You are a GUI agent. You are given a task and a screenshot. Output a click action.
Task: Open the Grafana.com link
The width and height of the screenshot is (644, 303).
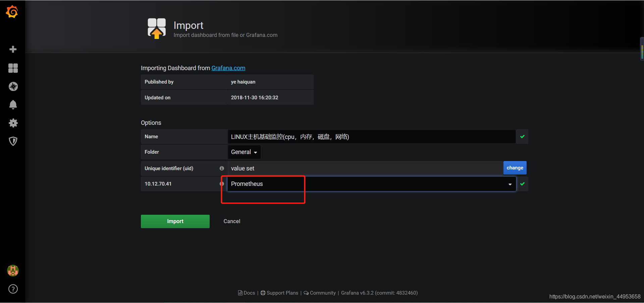pyautogui.click(x=228, y=68)
